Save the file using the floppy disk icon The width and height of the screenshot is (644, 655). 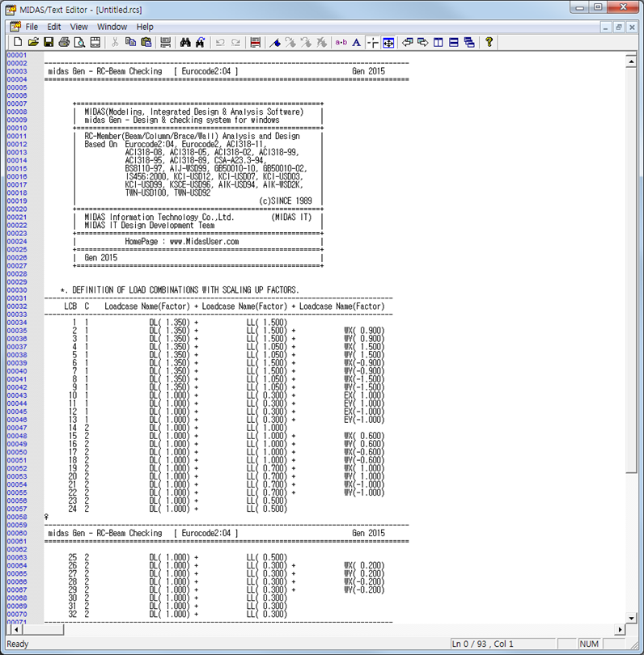(49, 42)
